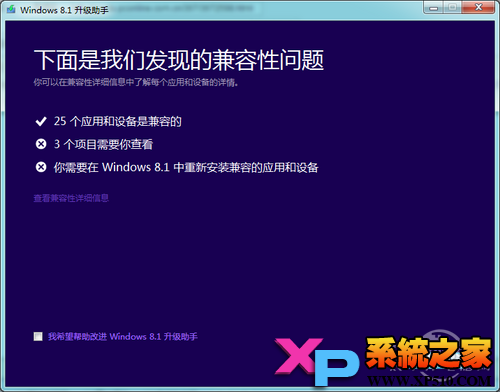Select the text 3 个项目需要你查看
This screenshot has height=392, width=500.
[x=103, y=144]
